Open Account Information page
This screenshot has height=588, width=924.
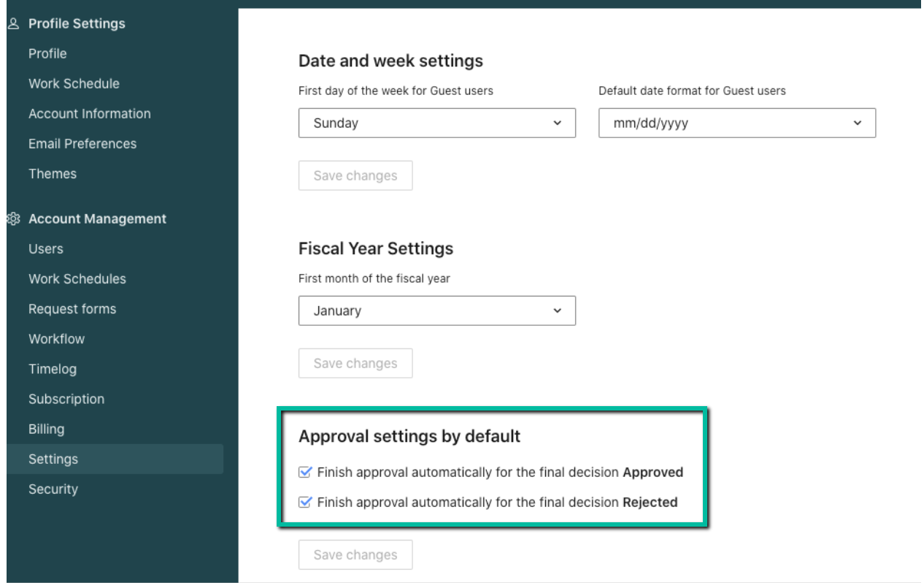[x=89, y=113]
